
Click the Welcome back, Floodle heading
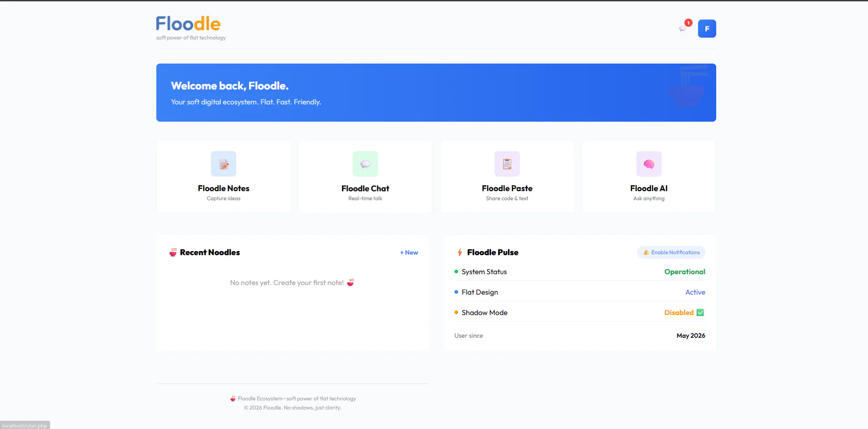[x=230, y=86]
